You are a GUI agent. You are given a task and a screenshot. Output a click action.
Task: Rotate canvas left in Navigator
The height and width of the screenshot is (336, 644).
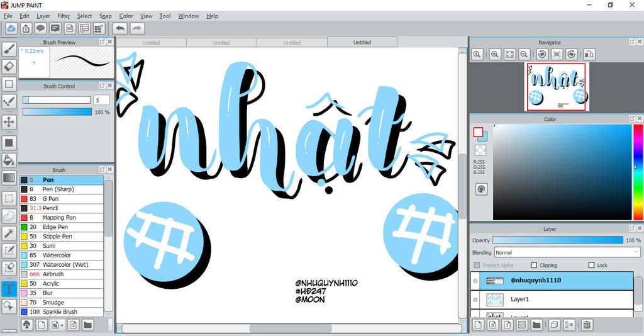(542, 54)
